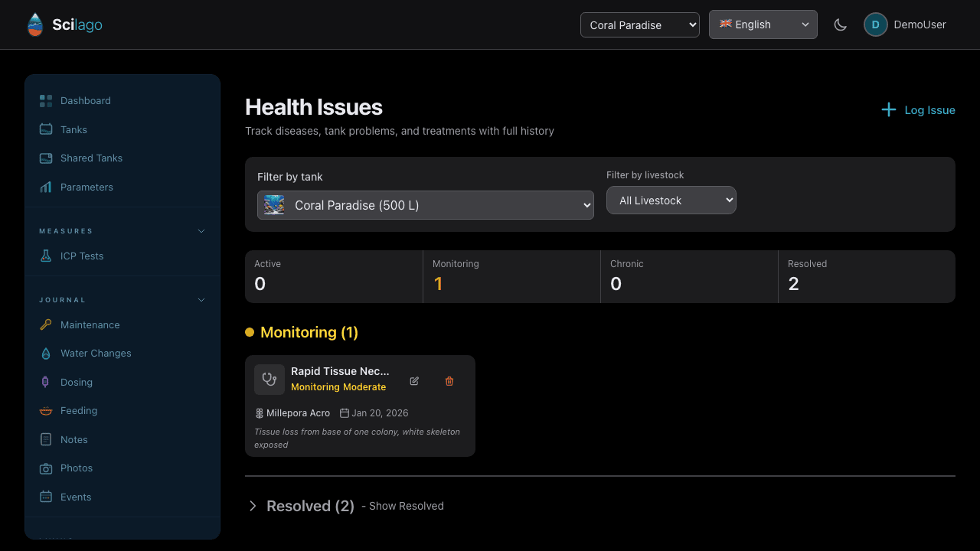Click the Millepora Acro livestock label

(x=292, y=413)
